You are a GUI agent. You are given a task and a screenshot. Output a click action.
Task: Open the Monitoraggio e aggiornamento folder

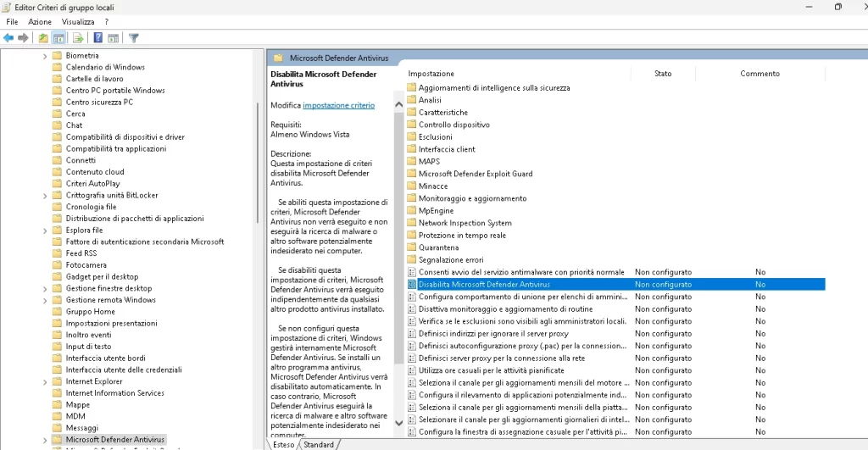tap(473, 198)
